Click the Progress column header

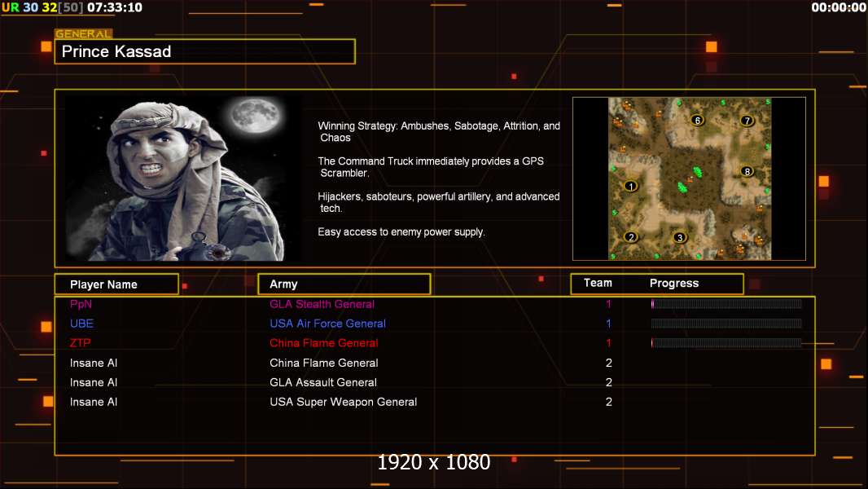click(x=673, y=283)
